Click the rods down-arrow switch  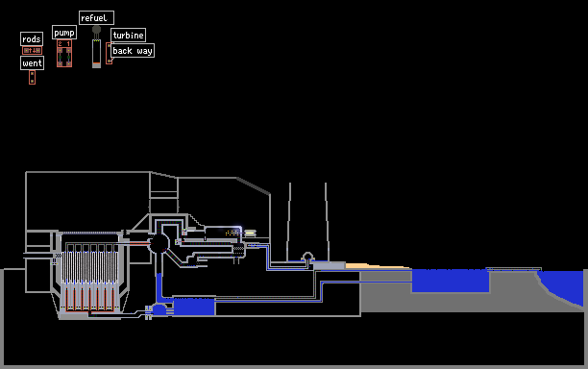tap(37, 50)
